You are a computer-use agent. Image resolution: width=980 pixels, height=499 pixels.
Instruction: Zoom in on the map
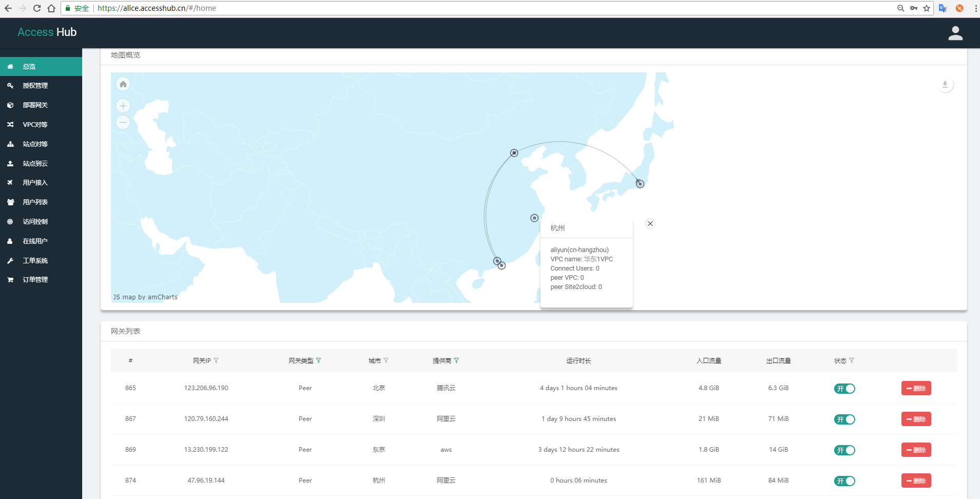coord(123,106)
